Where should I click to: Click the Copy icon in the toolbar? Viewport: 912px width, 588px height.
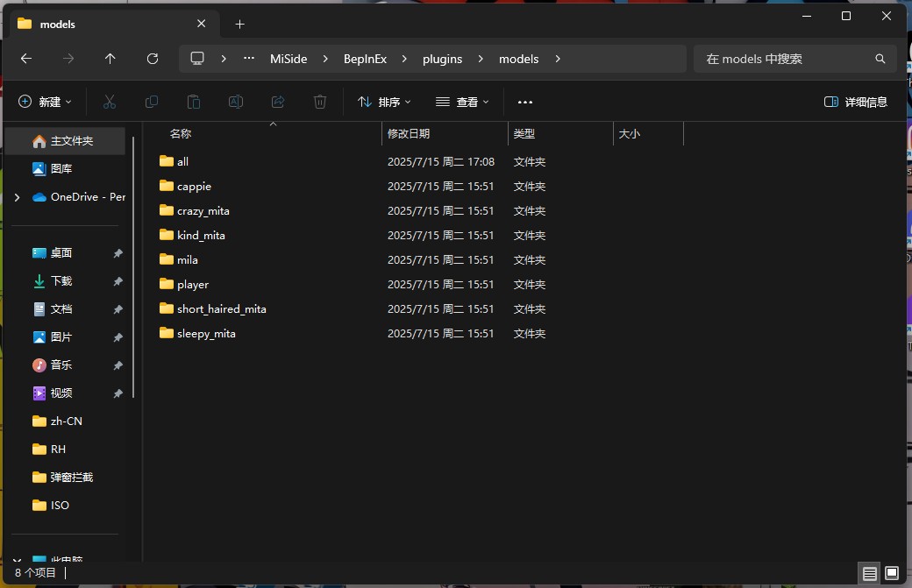pos(152,102)
